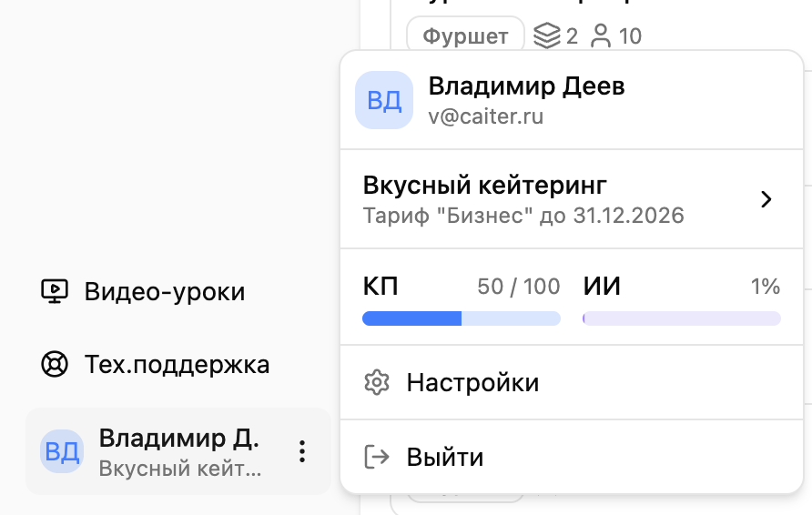
Task: Click the Тех.поддержка lifebuoy icon
Action: pyautogui.click(x=55, y=365)
